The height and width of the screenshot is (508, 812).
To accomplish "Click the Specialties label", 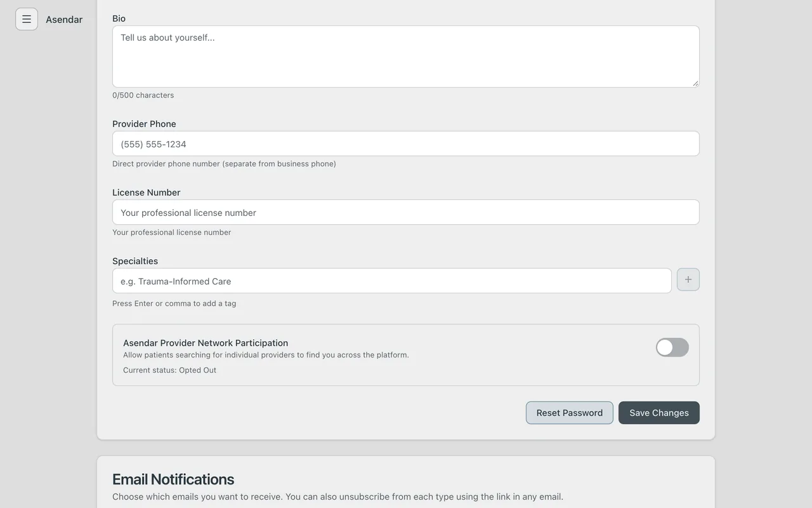I will (135, 261).
